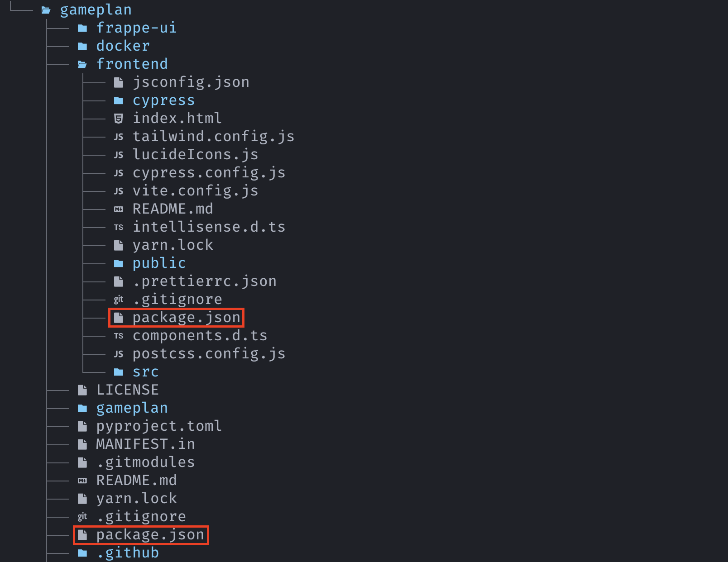Open pyproject.toml file
This screenshot has width=728, height=562.
(x=158, y=426)
